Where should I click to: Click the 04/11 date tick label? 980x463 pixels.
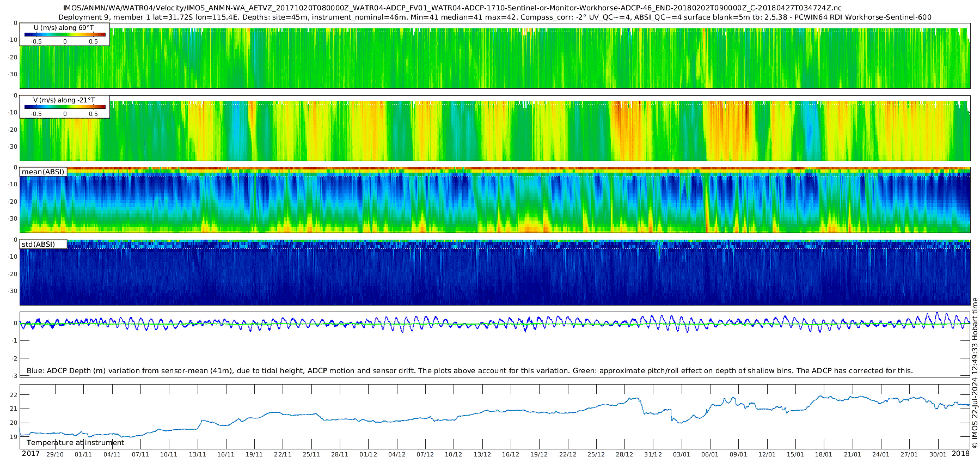pos(112,454)
